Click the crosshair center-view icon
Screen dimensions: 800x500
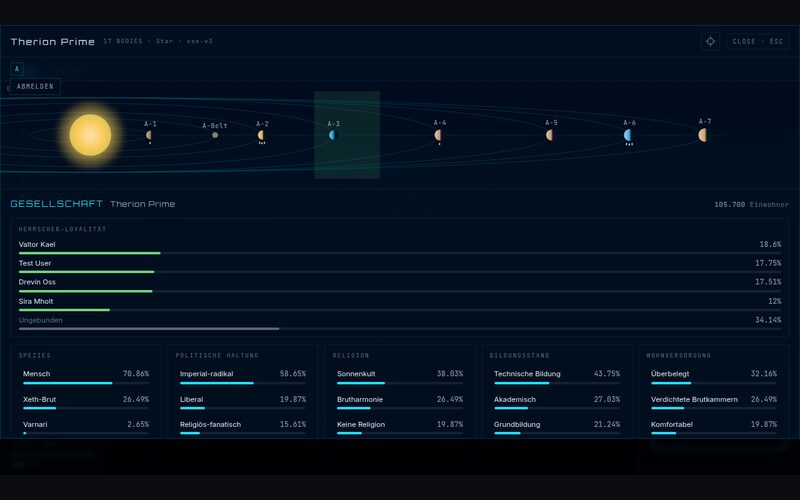[x=710, y=41]
